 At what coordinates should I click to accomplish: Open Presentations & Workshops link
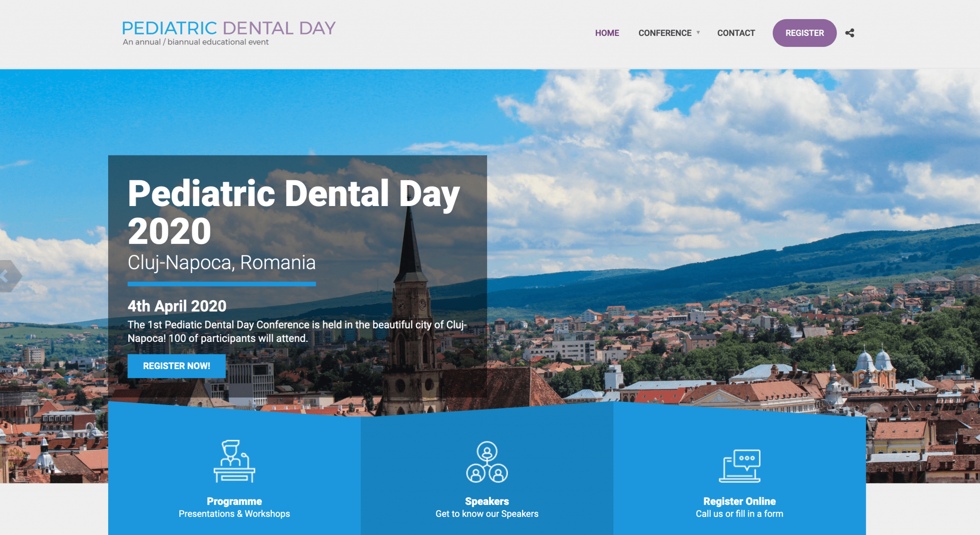coord(234,514)
